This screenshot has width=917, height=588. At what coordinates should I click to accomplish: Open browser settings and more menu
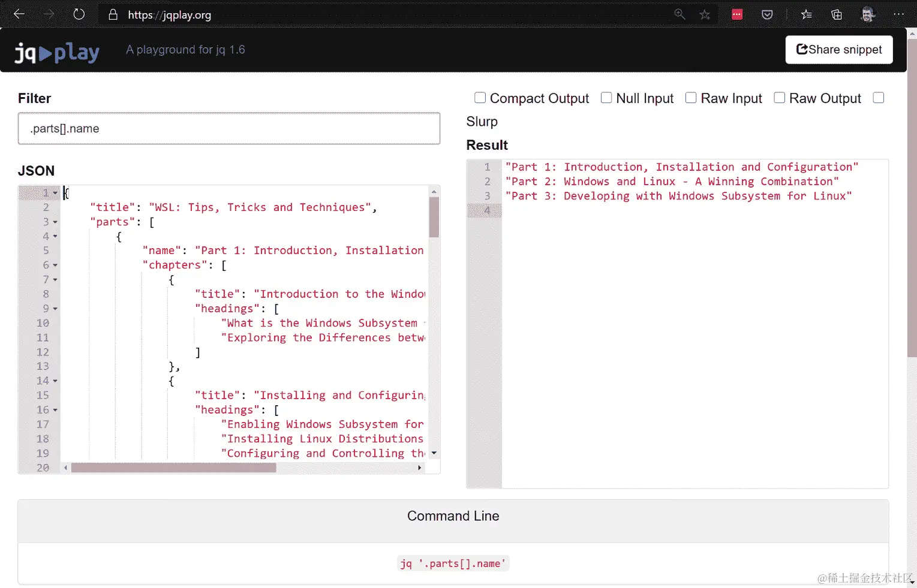(898, 14)
